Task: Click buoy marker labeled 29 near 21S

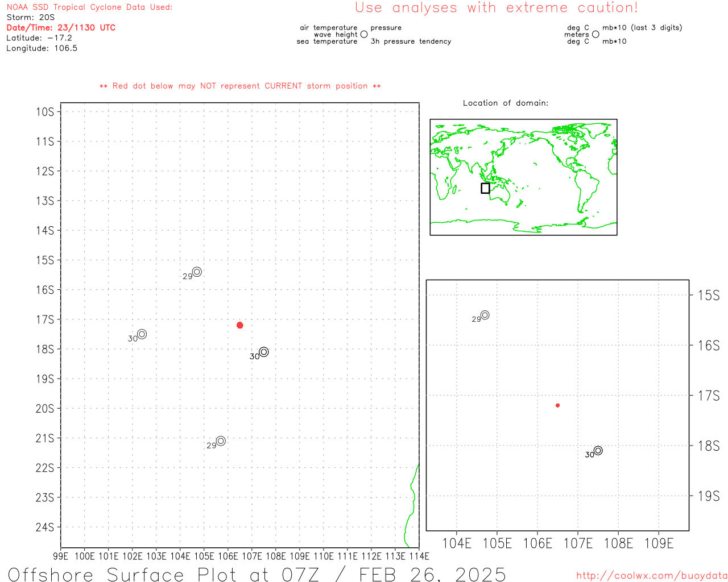Action: [221, 441]
